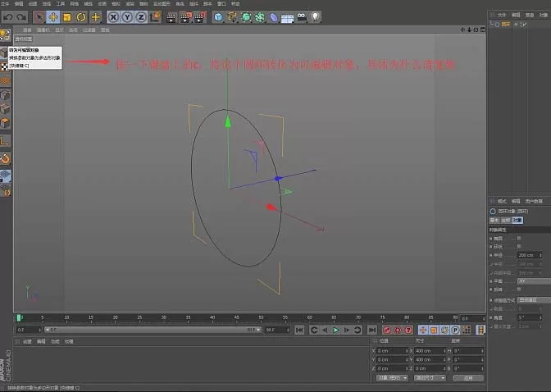Open the Render Settings icon

[200, 17]
